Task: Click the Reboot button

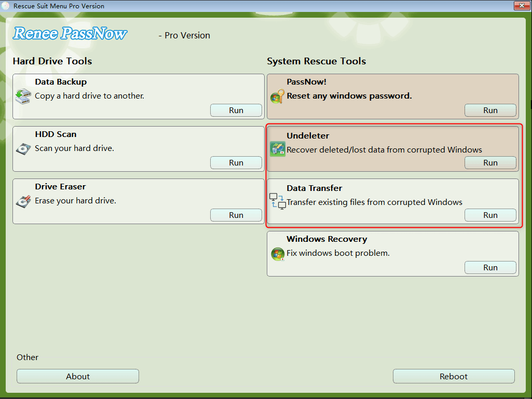Action: click(x=454, y=376)
